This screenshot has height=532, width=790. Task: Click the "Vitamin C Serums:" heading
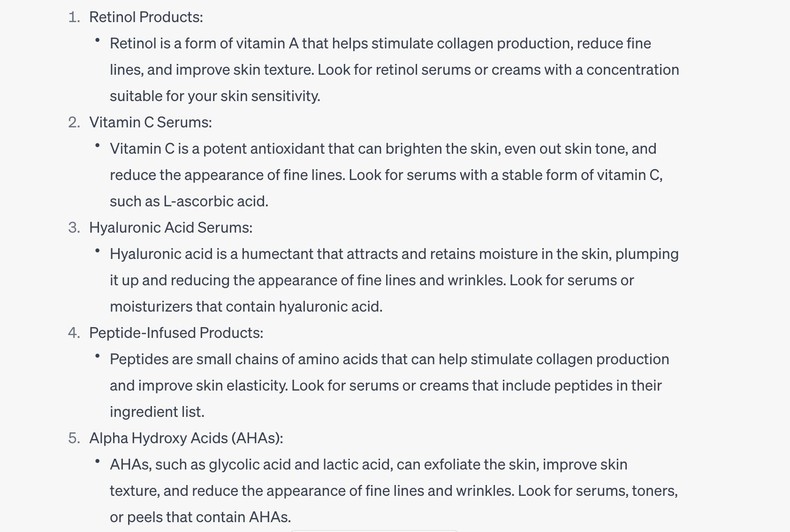tap(150, 122)
